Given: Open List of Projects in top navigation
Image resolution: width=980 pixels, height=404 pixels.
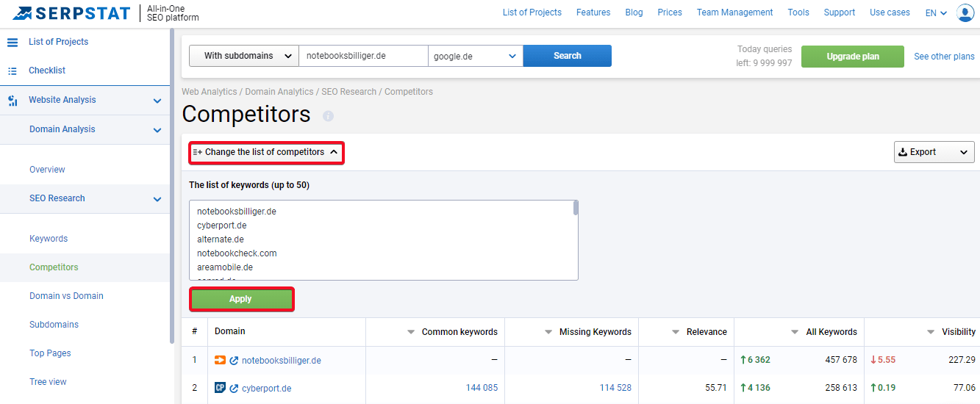Looking at the screenshot, I should tap(532, 12).
